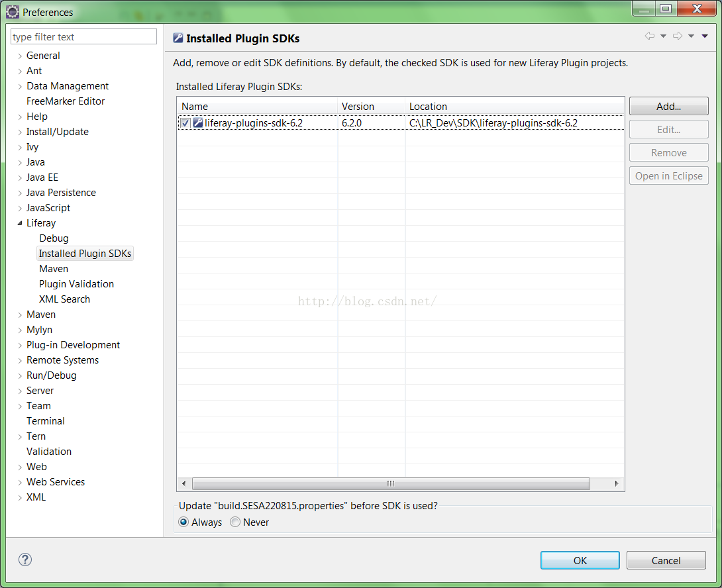This screenshot has height=588, width=722.
Task: Expand the Ant tree node
Action: click(x=20, y=72)
